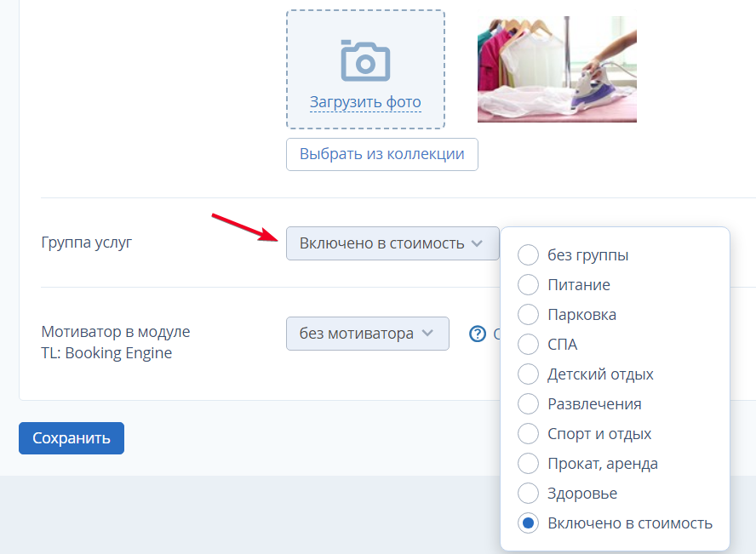Expand the 'без мотиватора' dropdown
Image resolution: width=756 pixels, height=554 pixels.
coord(368,334)
